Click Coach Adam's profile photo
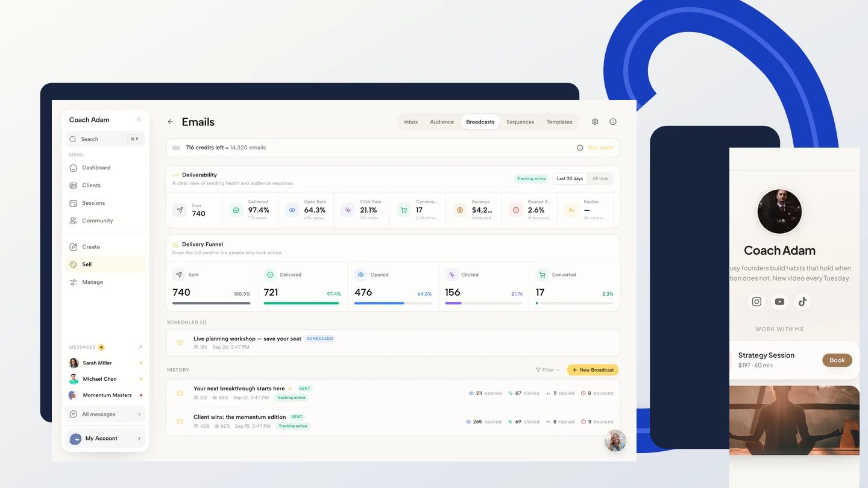Viewport: 868px width, 488px height. point(779,211)
